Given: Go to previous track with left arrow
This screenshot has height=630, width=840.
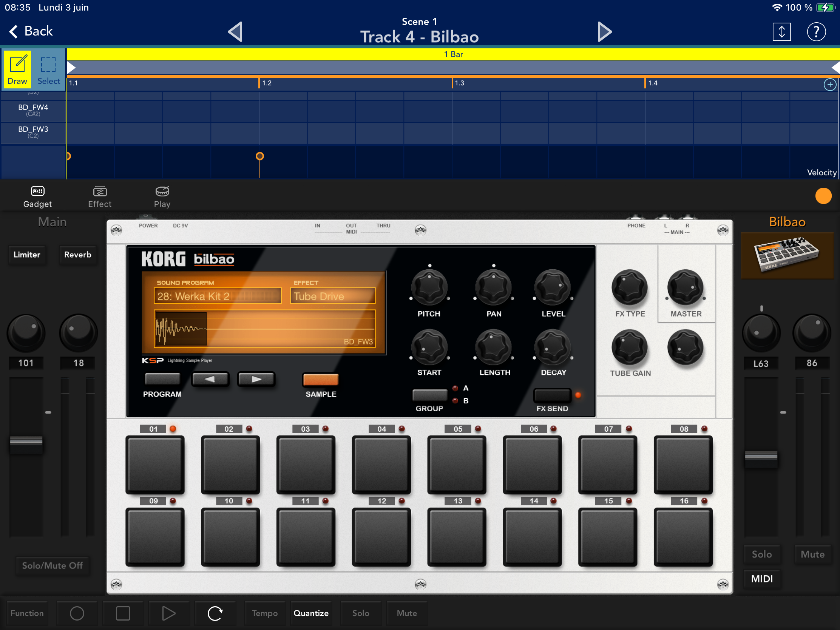Looking at the screenshot, I should pos(235,31).
